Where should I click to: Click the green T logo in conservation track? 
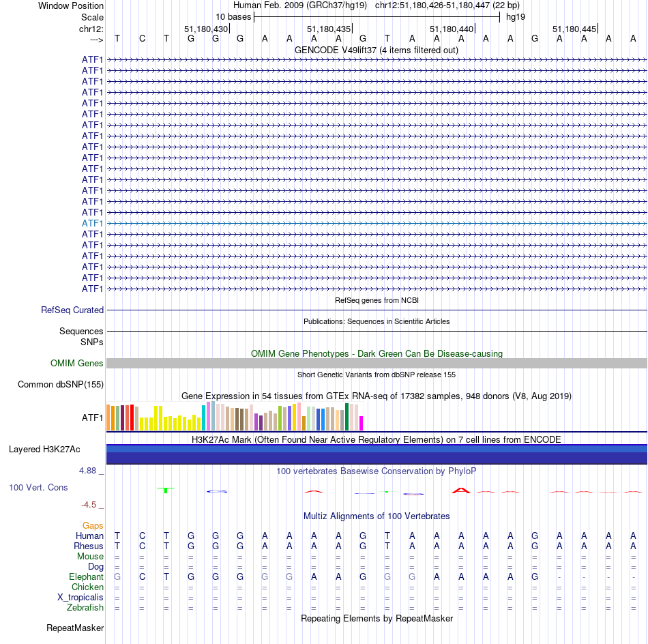(166, 491)
